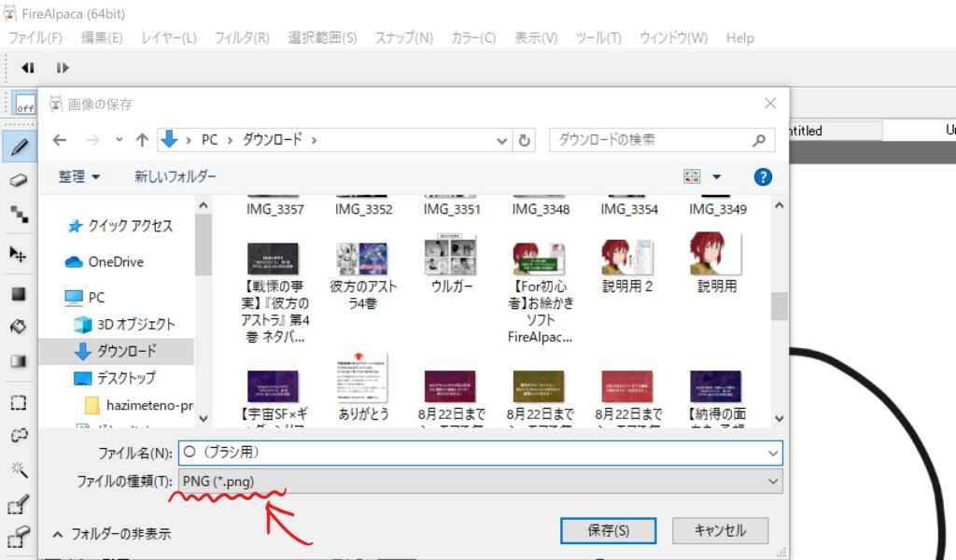
Task: Select the Bucket fill tool
Action: pyautogui.click(x=19, y=327)
